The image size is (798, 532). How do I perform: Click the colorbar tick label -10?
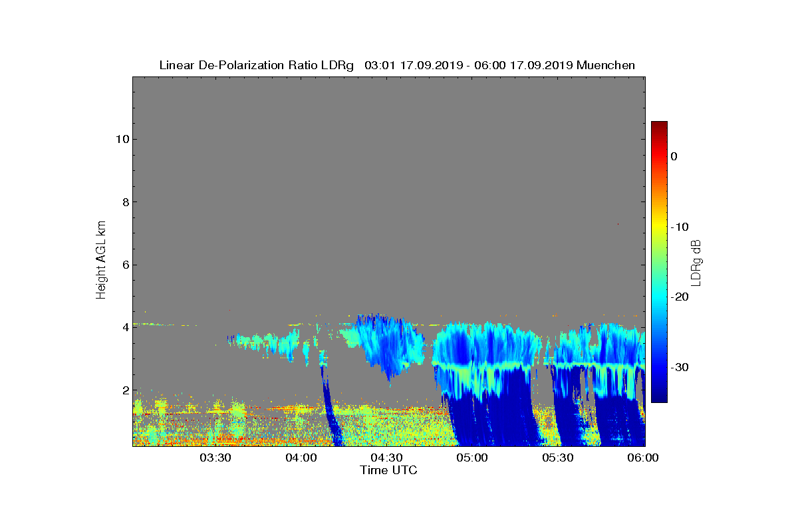pyautogui.click(x=679, y=227)
